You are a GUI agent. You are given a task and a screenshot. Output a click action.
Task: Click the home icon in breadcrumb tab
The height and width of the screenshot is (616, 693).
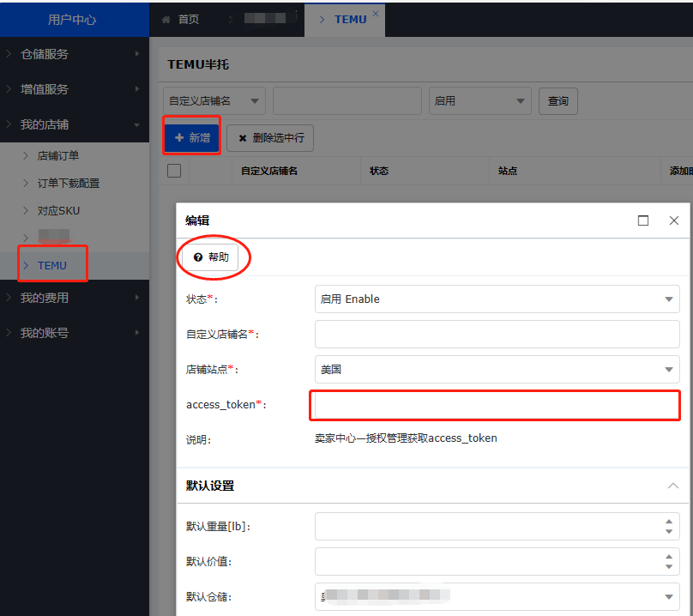click(x=166, y=19)
